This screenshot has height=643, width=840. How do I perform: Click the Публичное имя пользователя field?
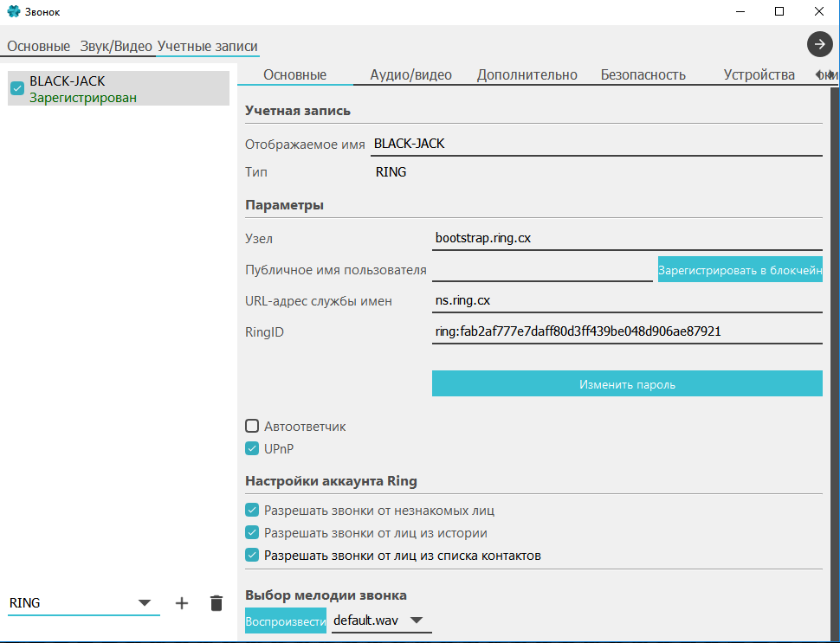(x=542, y=270)
